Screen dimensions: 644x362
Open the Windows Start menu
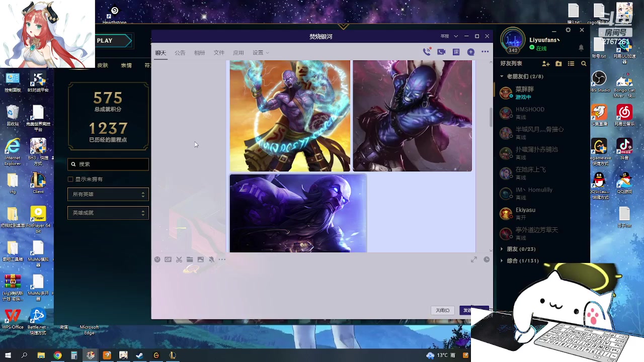pos(8,355)
